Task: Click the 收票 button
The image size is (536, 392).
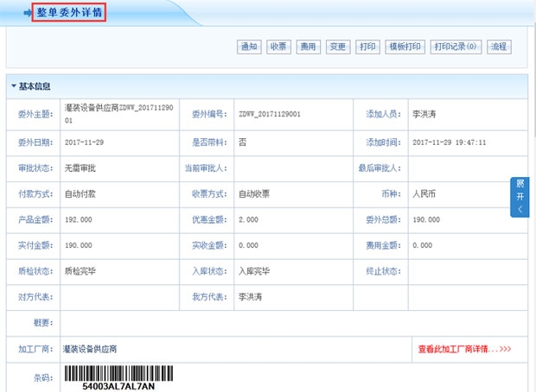Action: pyautogui.click(x=278, y=47)
